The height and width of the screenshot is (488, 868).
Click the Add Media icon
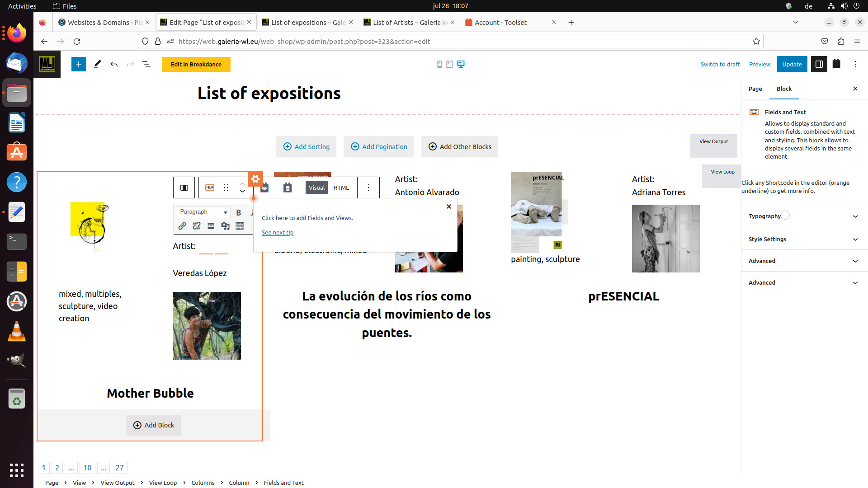225,226
